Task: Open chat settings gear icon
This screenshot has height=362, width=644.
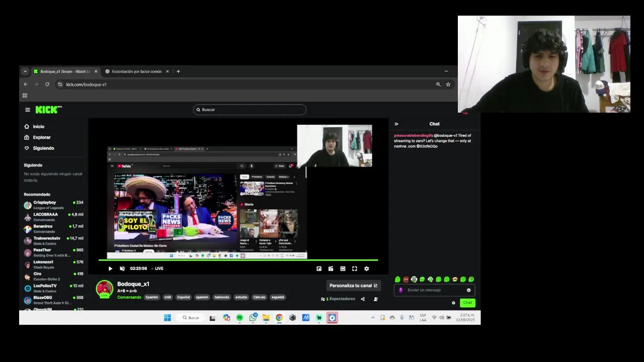Action: click(453, 303)
